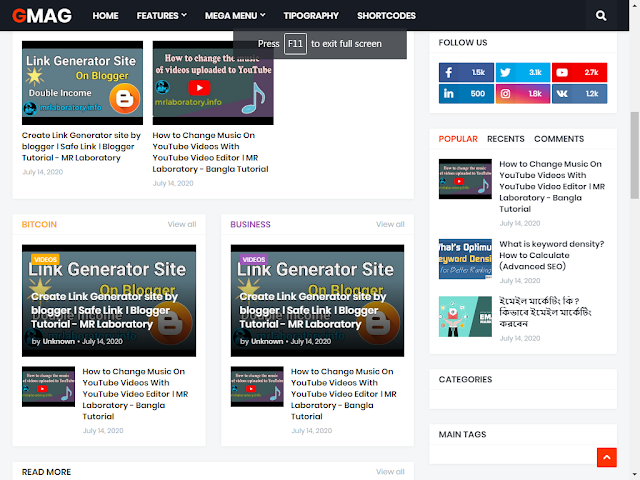Open Link Generator Site post thumbnail at top
The height and width of the screenshot is (480, 640).
pyautogui.click(x=82, y=83)
